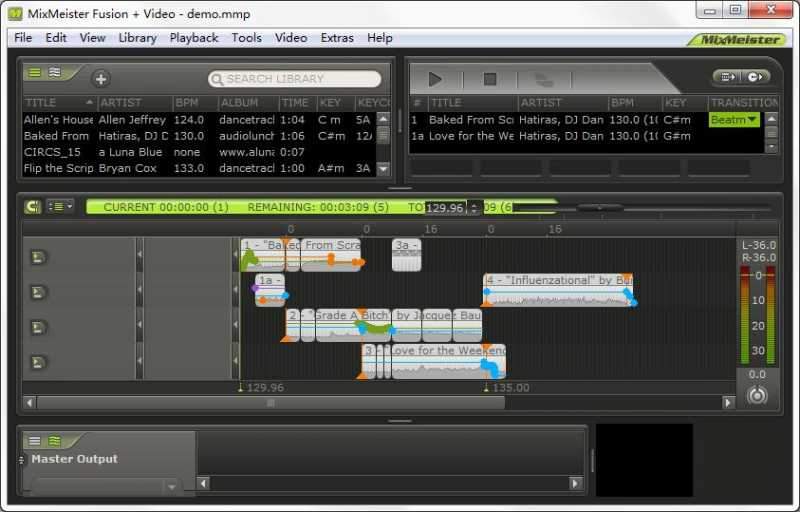The width and height of the screenshot is (800, 512).
Task: Open the Beatmix transition dropdown
Action: [735, 120]
